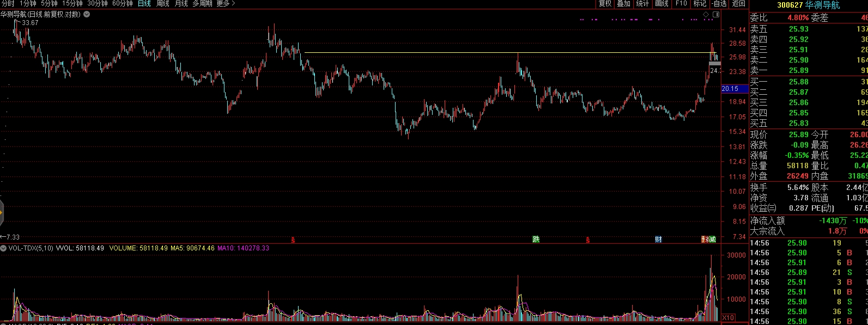Select the 60分钟 period tab
The image size is (868, 325).
pyautogui.click(x=123, y=4)
